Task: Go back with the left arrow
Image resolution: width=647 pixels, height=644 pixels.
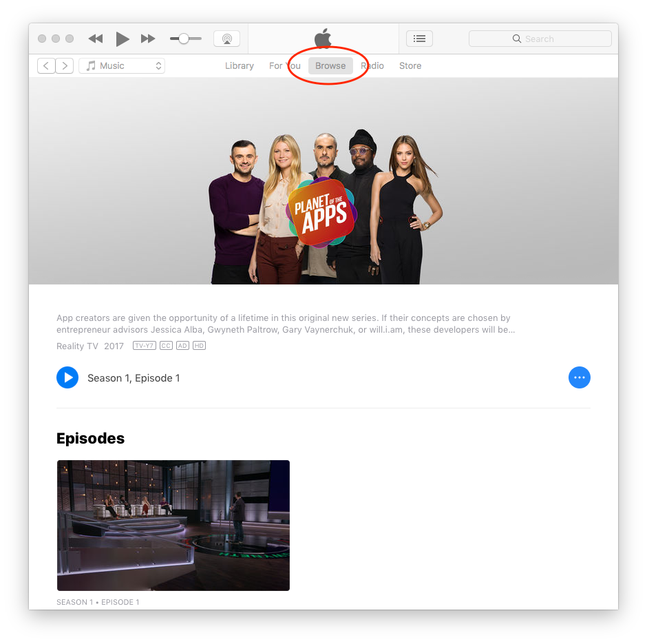Action: [x=46, y=65]
